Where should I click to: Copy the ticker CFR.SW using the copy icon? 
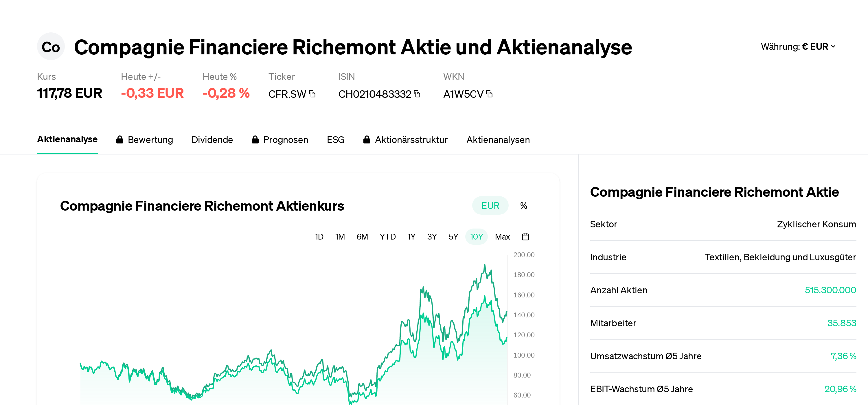312,94
